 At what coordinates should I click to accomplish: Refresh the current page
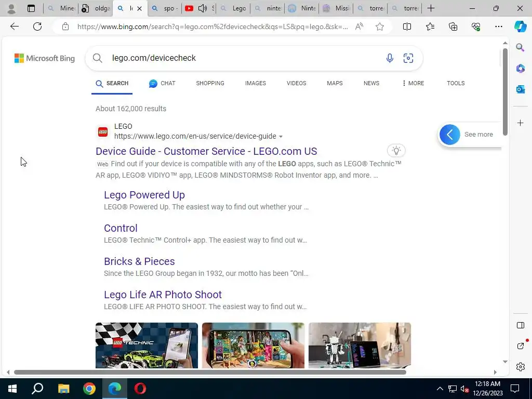[37, 26]
